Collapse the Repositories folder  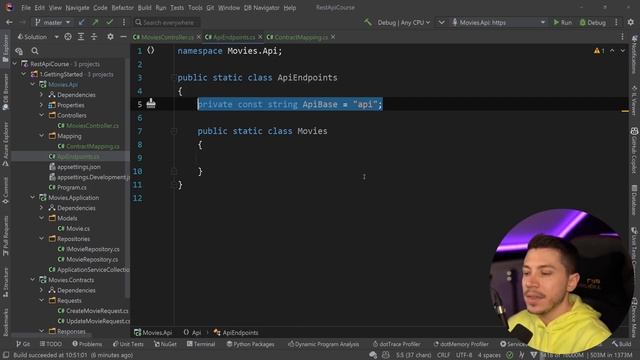42,238
